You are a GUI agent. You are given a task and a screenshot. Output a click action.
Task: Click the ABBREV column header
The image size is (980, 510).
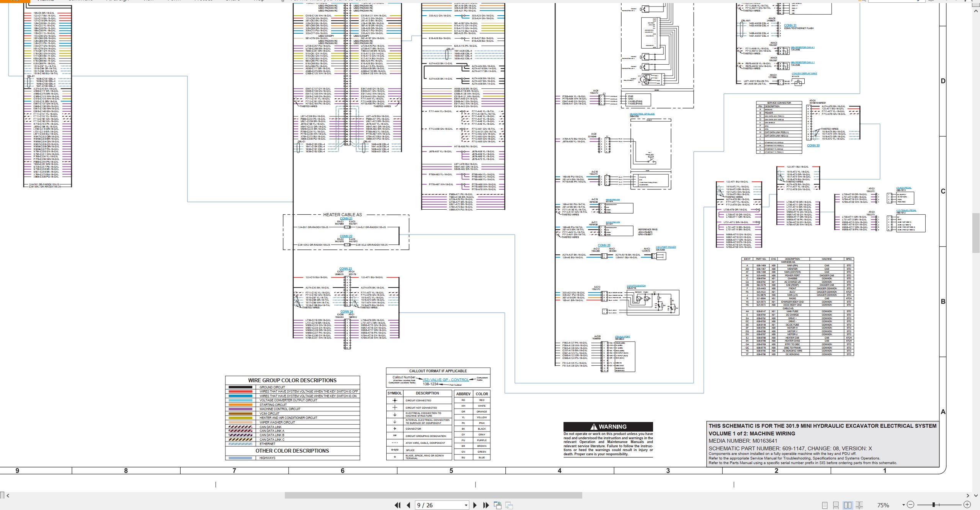463,394
